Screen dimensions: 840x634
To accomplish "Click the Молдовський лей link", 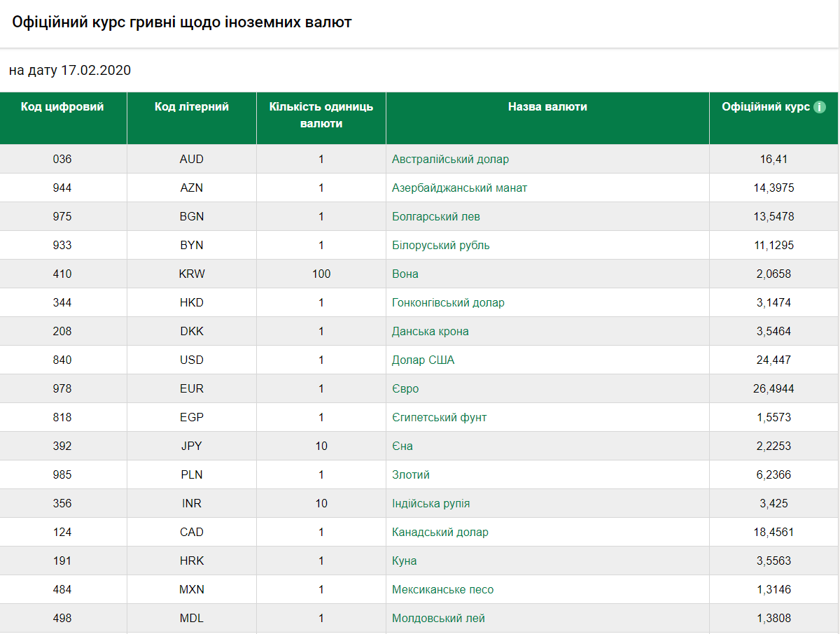I will [x=438, y=618].
